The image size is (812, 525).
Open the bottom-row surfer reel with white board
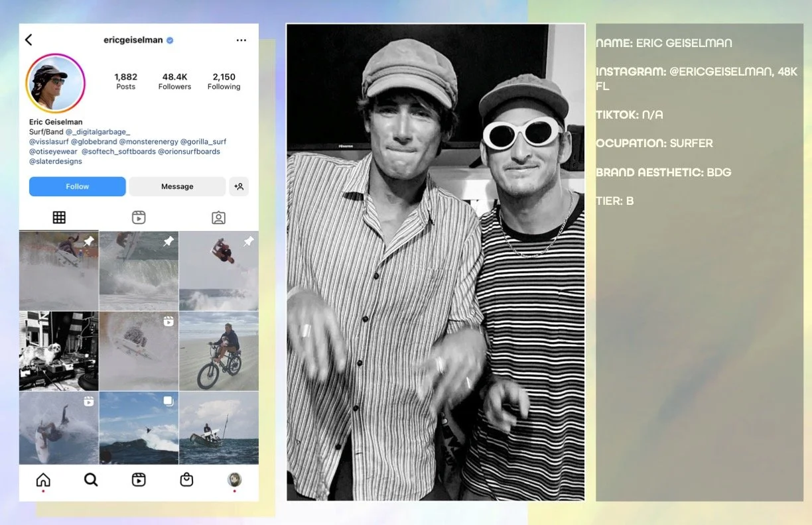59,428
